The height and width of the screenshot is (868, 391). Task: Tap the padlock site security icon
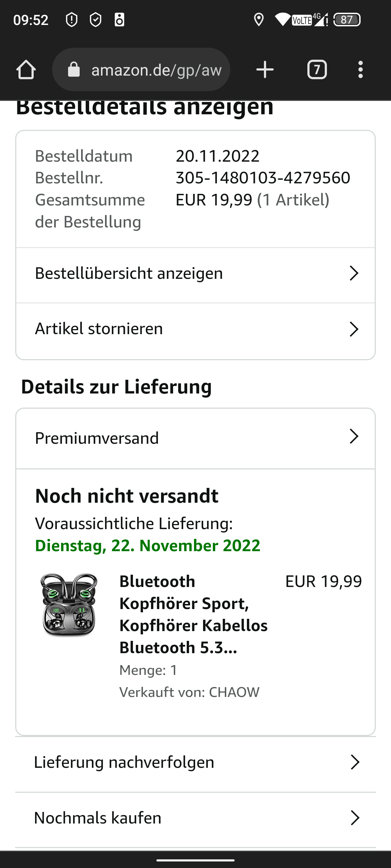click(x=74, y=69)
